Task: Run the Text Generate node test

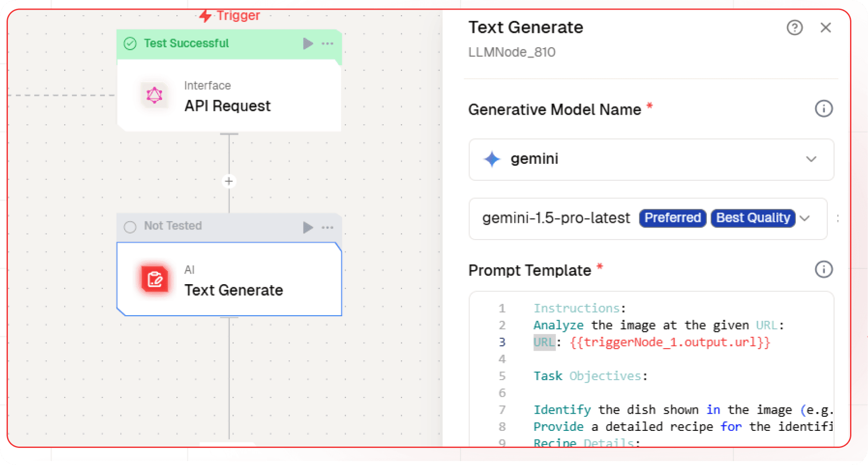Action: point(308,227)
